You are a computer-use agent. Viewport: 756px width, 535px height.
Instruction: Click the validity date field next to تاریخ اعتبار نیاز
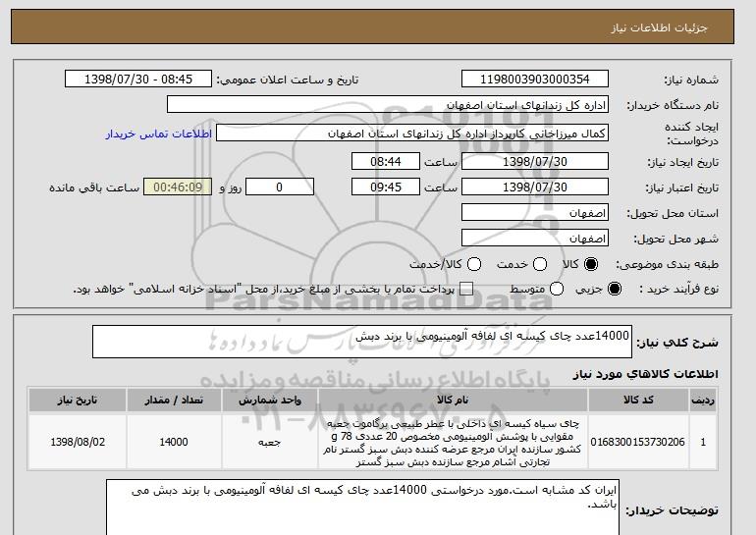pyautogui.click(x=535, y=187)
